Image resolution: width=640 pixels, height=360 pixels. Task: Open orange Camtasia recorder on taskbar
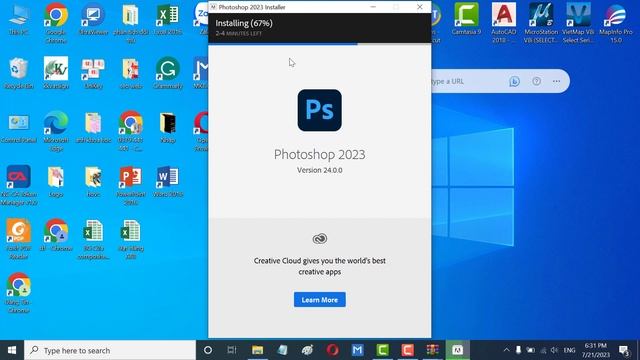tap(407, 350)
